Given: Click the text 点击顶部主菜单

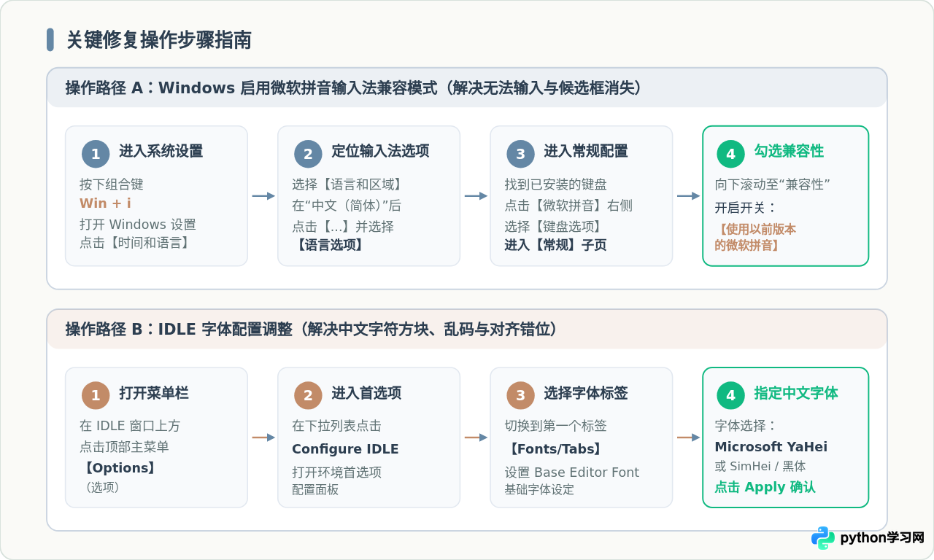Looking at the screenshot, I should [x=124, y=447].
